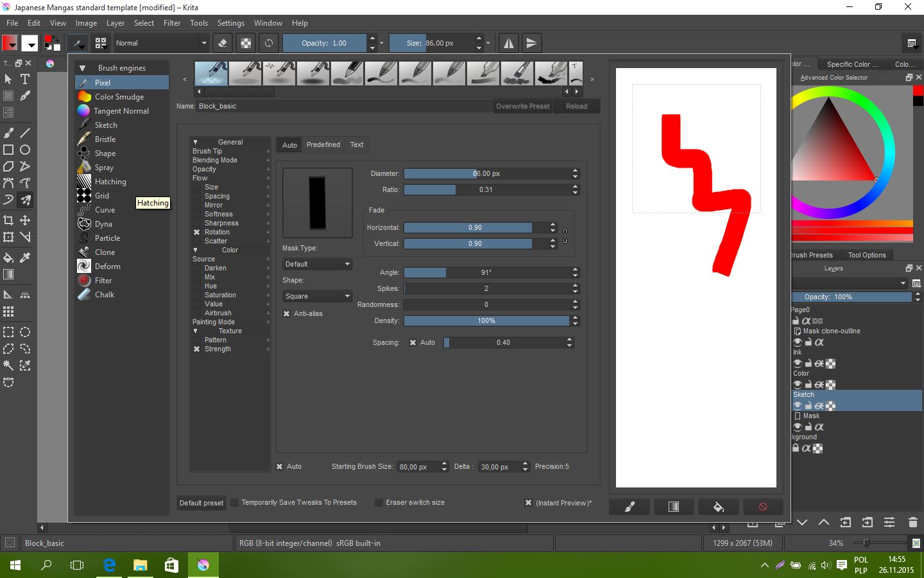
Task: Select the Rectangle shape tool
Action: coord(8,150)
